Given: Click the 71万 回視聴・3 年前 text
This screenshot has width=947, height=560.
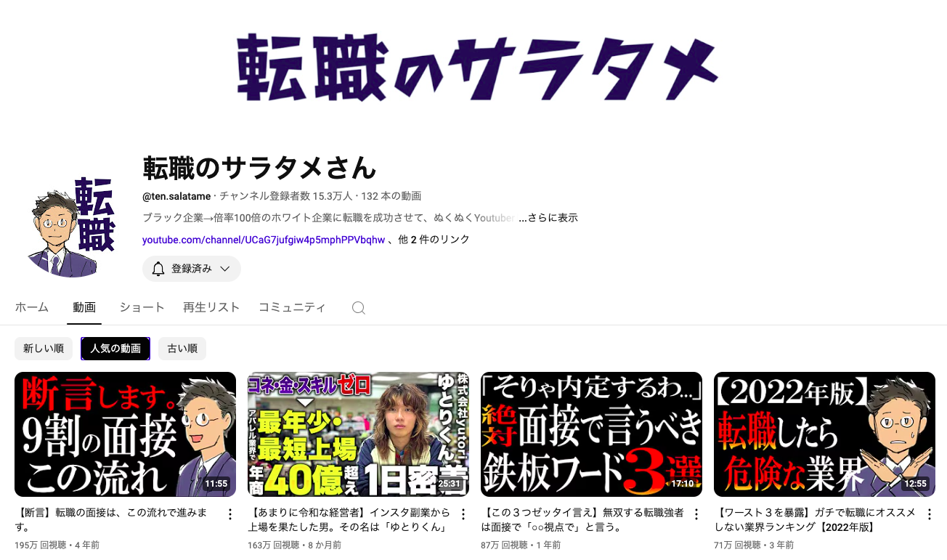Looking at the screenshot, I should pyautogui.click(x=754, y=545).
